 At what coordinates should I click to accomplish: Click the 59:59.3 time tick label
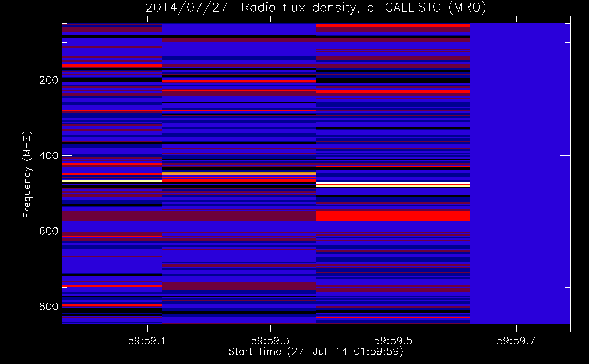pos(270,341)
